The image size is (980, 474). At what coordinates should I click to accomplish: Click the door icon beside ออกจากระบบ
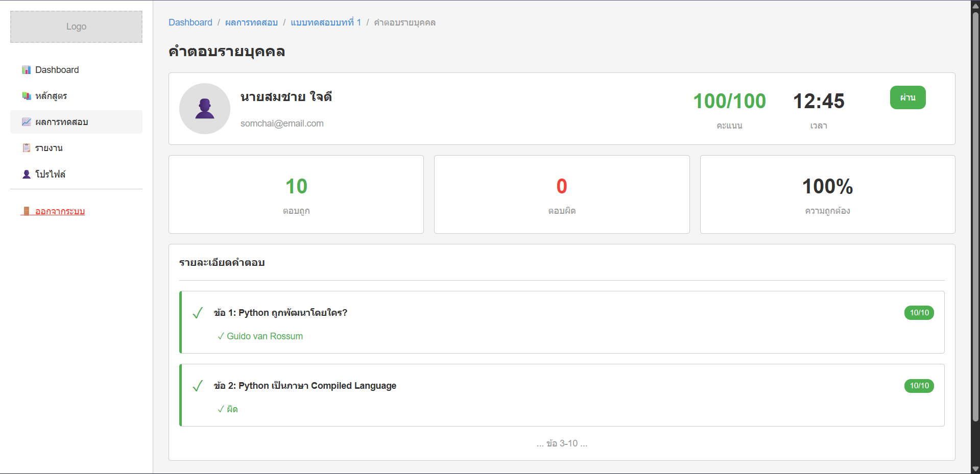27,211
